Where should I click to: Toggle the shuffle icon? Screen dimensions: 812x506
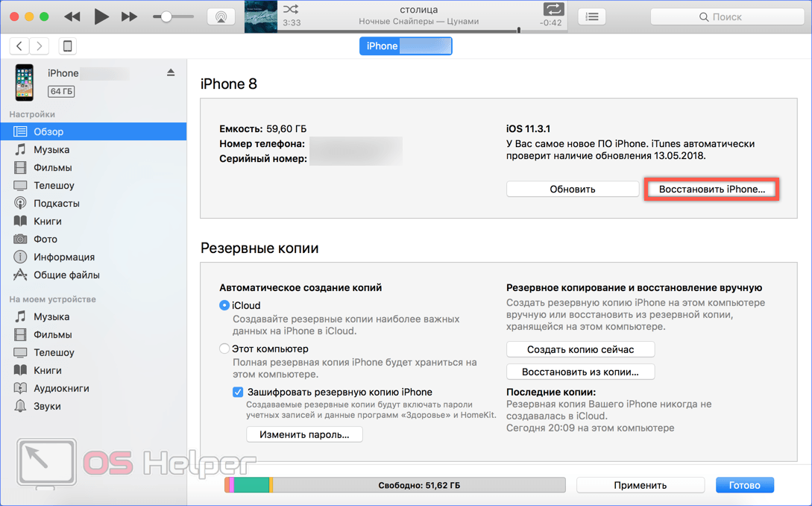click(x=291, y=9)
